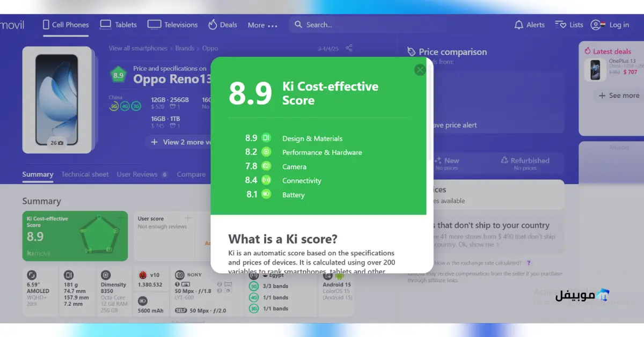
Task: Switch to the Compare tab
Action: 191,174
